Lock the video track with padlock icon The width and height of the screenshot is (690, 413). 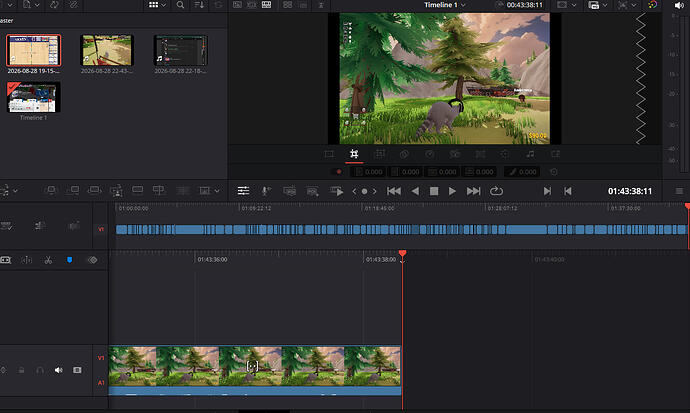(x=21, y=370)
